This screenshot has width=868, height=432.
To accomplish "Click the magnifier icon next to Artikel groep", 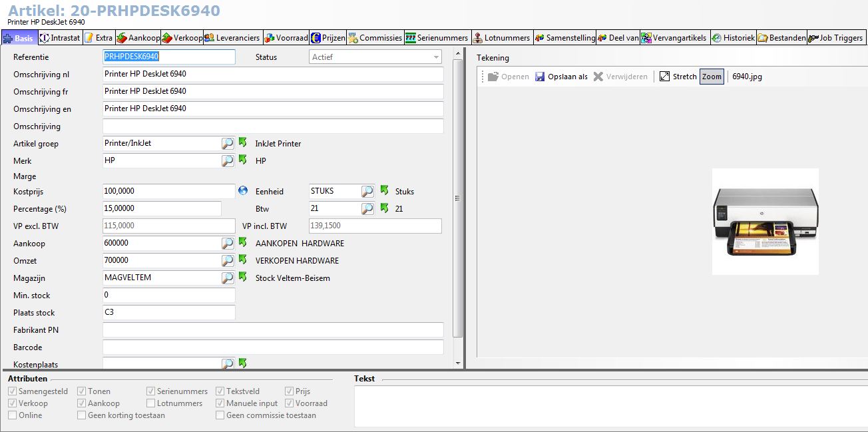I will click(x=228, y=143).
